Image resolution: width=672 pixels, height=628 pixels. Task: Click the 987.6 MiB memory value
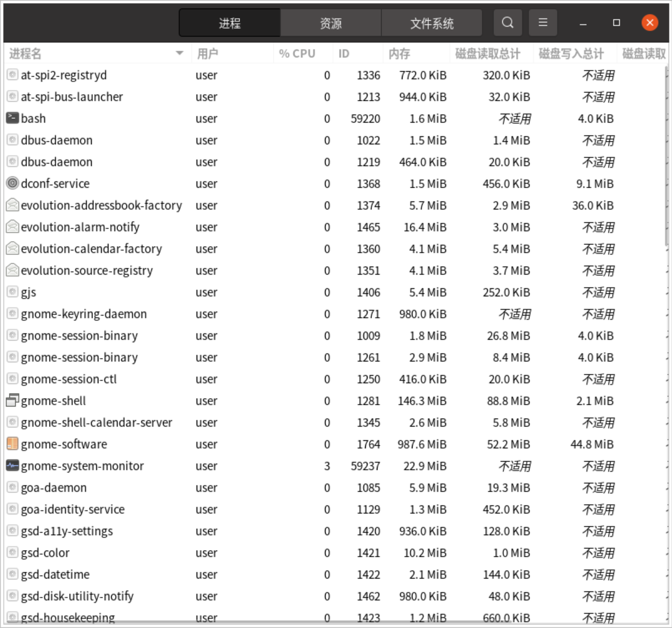(422, 444)
